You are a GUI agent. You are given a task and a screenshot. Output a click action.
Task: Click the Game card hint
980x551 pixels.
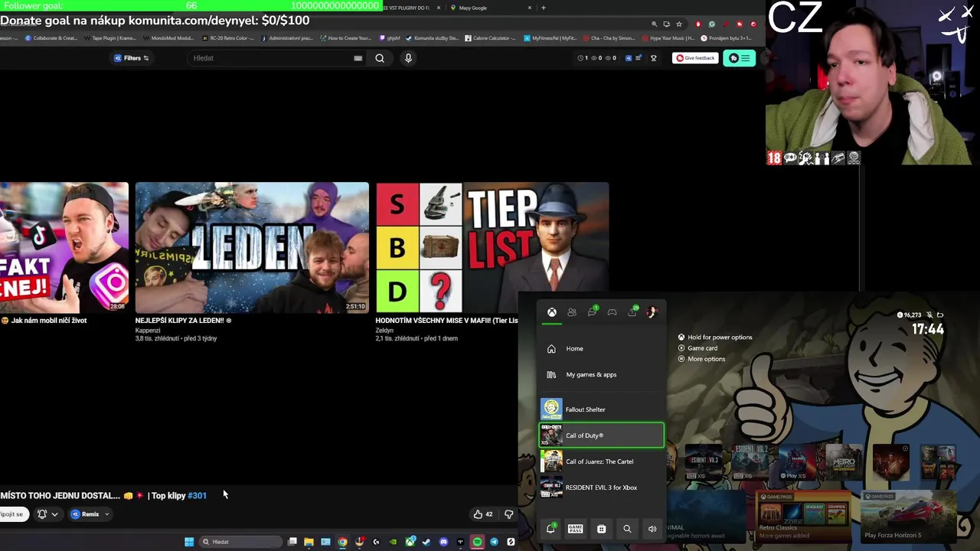pos(697,348)
